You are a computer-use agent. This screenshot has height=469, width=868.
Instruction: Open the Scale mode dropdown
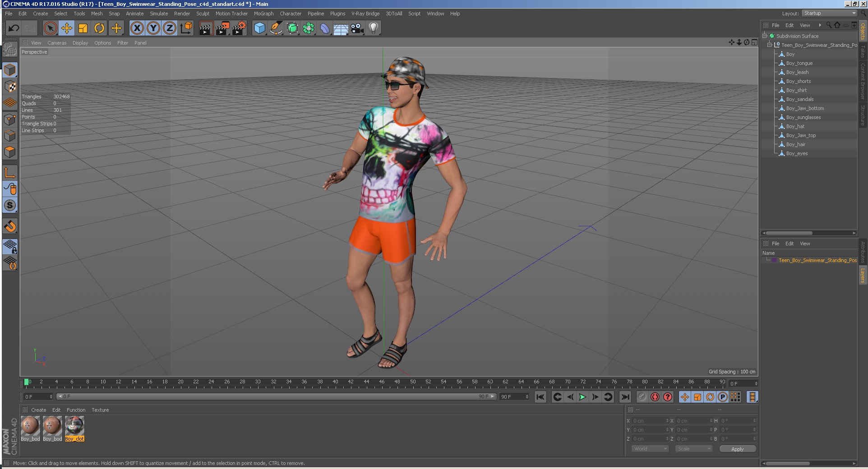pos(694,449)
